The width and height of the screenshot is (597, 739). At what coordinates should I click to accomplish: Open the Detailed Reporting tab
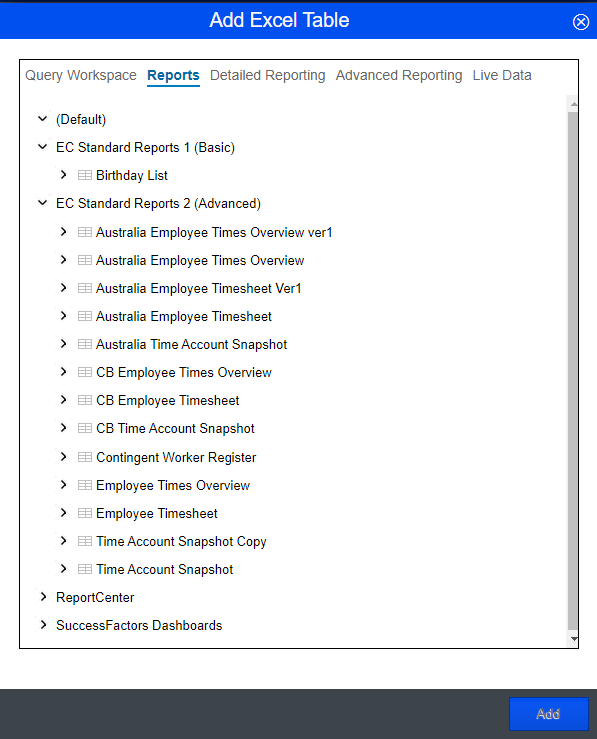coord(267,75)
